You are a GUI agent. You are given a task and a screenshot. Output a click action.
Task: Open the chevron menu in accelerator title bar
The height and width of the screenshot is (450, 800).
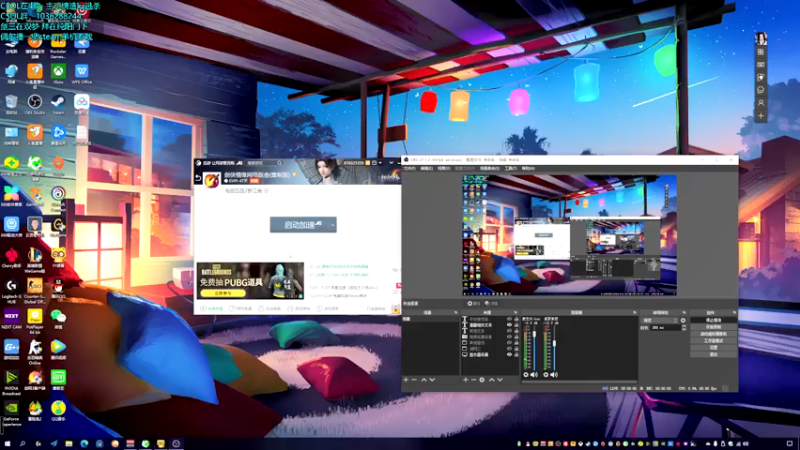[391, 163]
